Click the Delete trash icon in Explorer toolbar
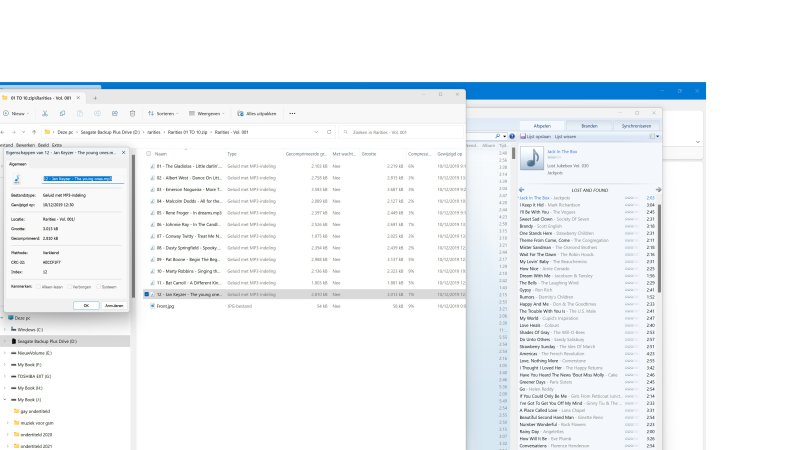The width and height of the screenshot is (800, 450). 129,114
